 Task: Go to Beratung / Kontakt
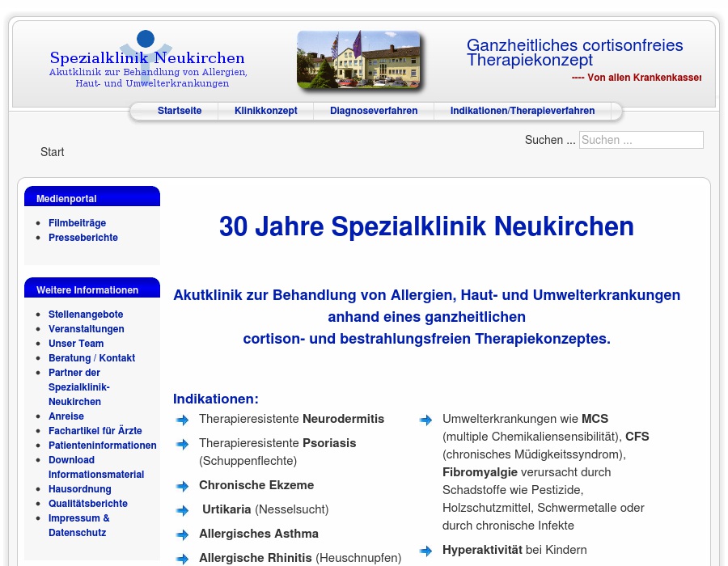click(91, 358)
